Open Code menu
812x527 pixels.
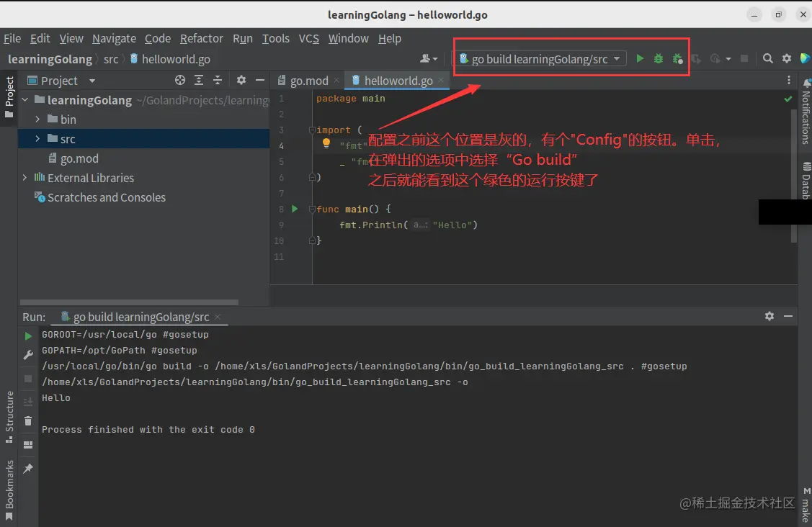coord(157,38)
